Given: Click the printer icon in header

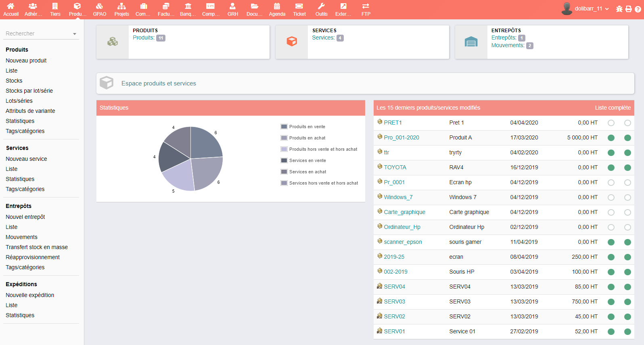Looking at the screenshot, I should tap(629, 9).
